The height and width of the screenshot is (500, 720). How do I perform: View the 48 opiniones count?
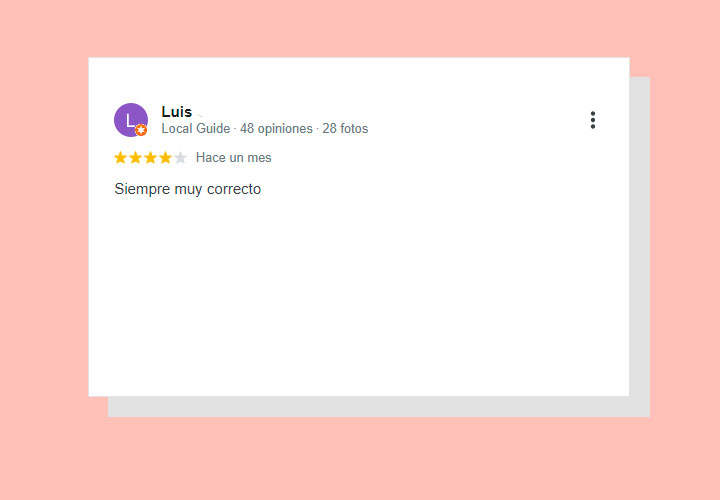tap(276, 129)
